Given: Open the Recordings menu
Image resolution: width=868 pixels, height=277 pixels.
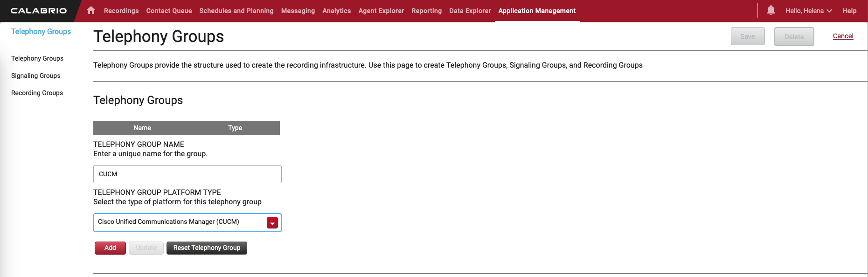Looking at the screenshot, I should coord(121,11).
